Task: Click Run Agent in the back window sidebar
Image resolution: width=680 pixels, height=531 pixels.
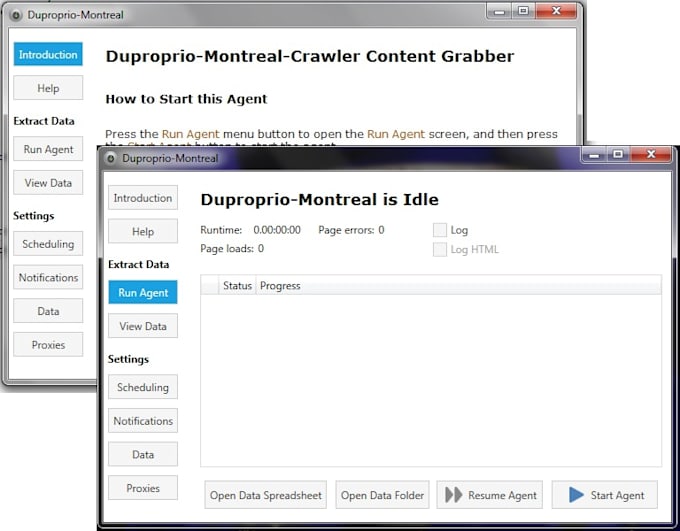Action: 48,149
